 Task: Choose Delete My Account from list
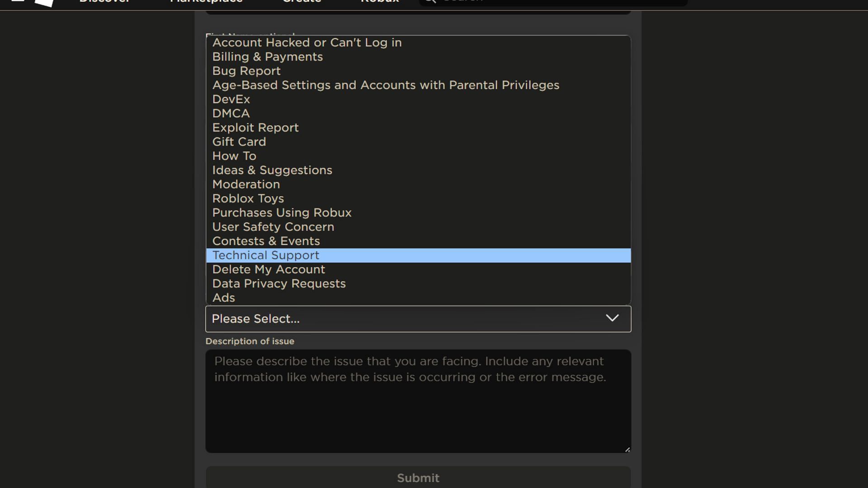coord(418,269)
